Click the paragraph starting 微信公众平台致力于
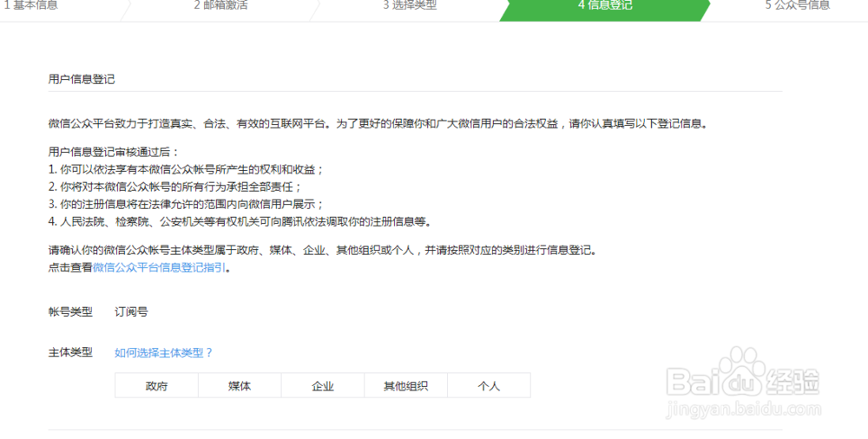Viewport: 868px width, 439px height. (x=378, y=123)
